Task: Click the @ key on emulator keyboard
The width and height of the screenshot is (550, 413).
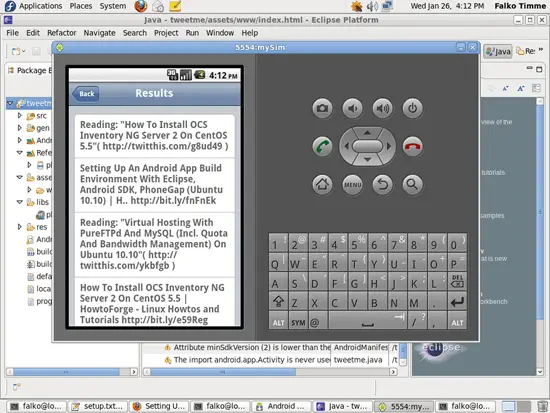Action: click(318, 321)
